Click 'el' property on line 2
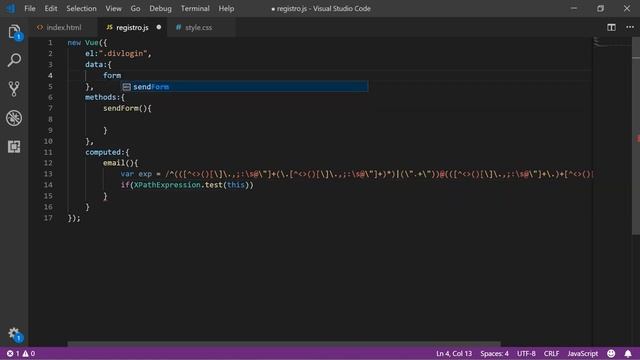The width and height of the screenshot is (640, 360). pyautogui.click(x=89, y=53)
